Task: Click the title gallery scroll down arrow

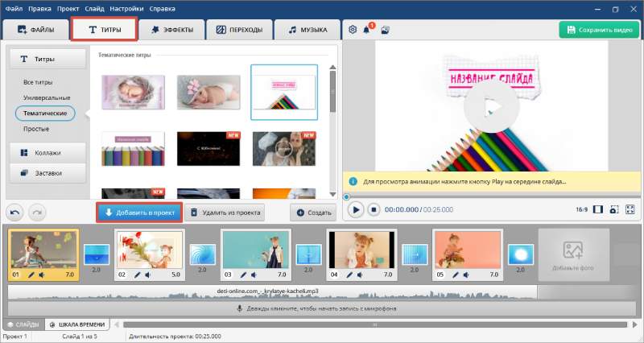Action: coord(332,194)
